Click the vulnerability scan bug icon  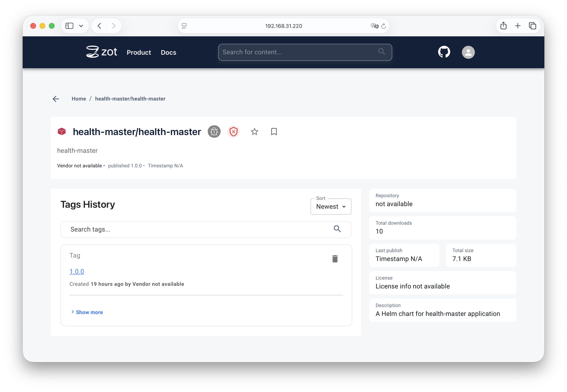(x=214, y=132)
